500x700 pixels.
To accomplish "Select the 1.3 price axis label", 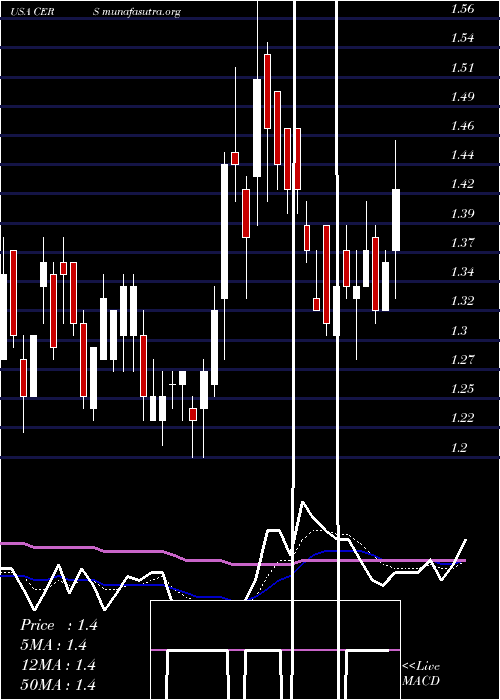I will [x=459, y=330].
